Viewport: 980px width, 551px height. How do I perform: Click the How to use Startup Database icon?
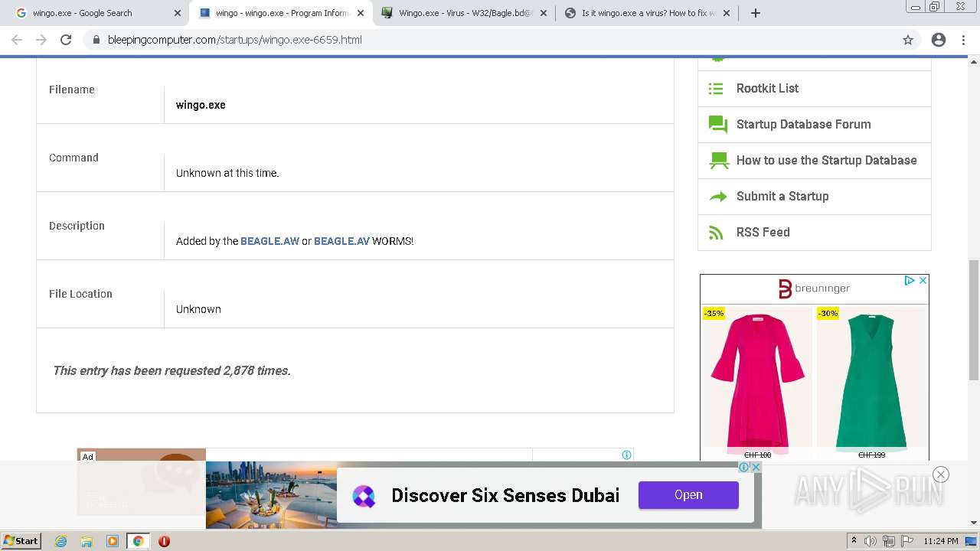point(718,161)
